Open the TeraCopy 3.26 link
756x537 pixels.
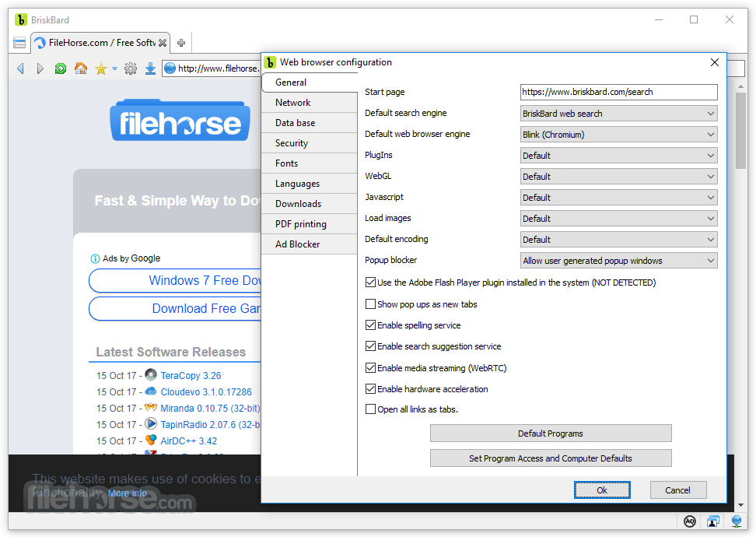[x=191, y=375]
